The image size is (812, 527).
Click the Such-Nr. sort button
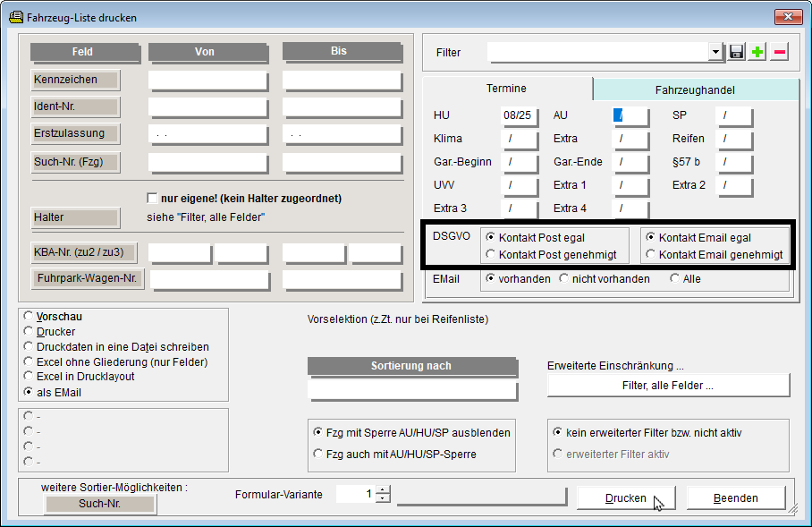click(99, 503)
